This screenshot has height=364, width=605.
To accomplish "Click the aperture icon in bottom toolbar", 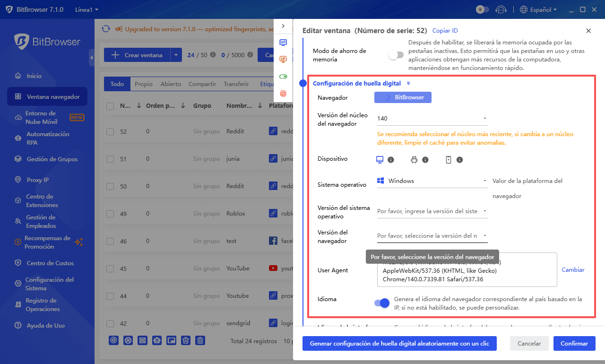I will (x=113, y=340).
